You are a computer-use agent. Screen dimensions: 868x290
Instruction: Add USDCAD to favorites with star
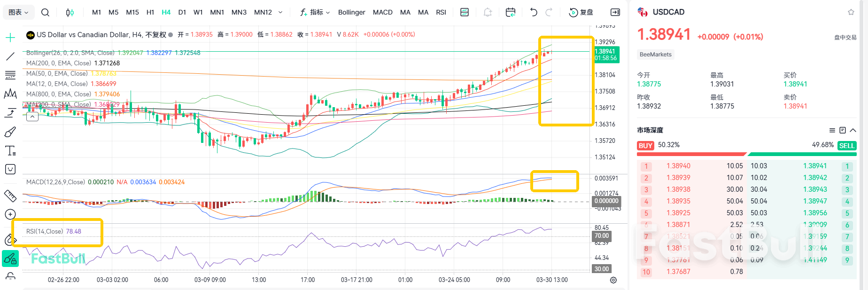click(851, 12)
